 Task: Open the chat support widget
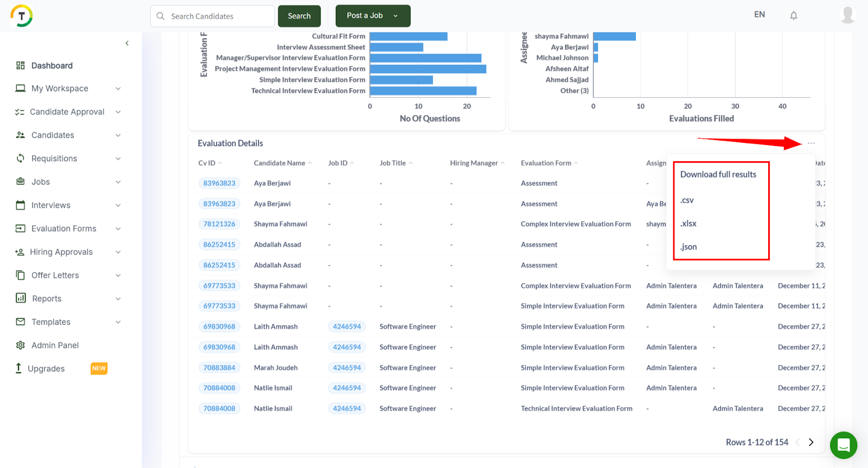[843, 445]
